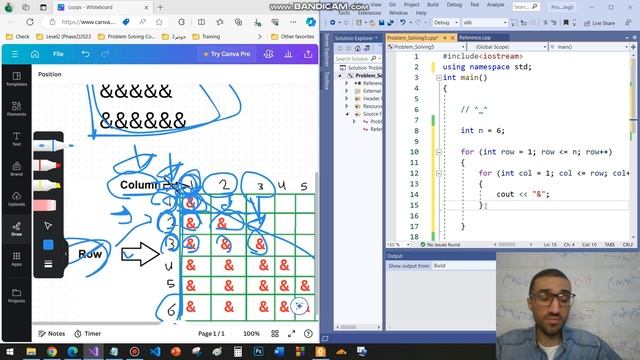
Task: Pin the Problem_Solving5.cpp tab
Action: tap(444, 38)
